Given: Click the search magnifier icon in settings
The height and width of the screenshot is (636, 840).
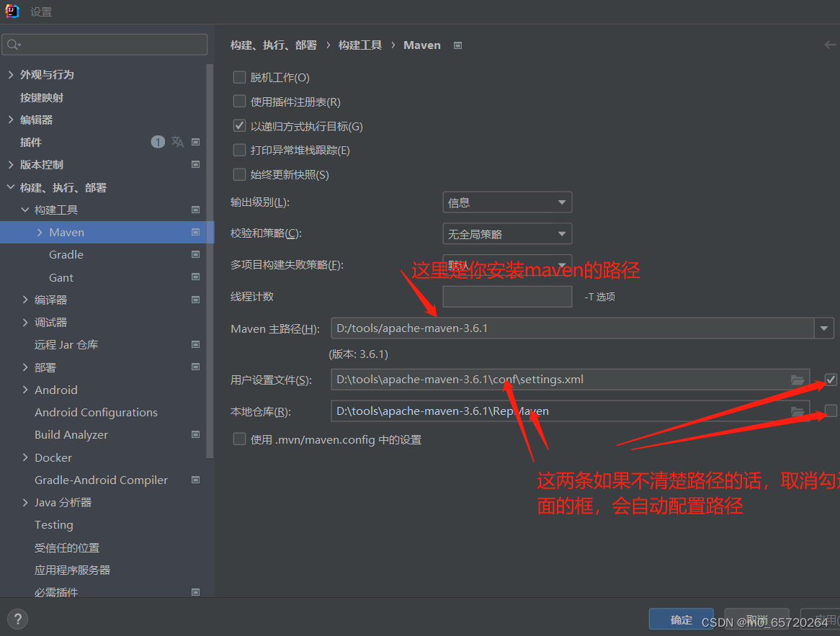Looking at the screenshot, I should point(14,45).
